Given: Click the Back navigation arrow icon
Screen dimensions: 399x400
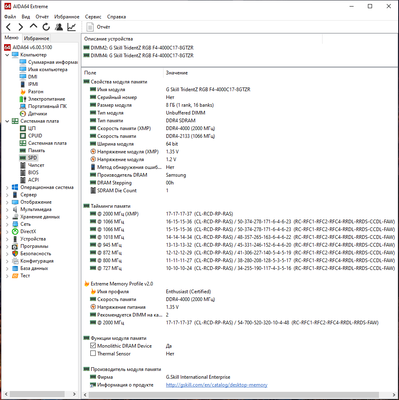Looking at the screenshot, I should [x=9, y=27].
